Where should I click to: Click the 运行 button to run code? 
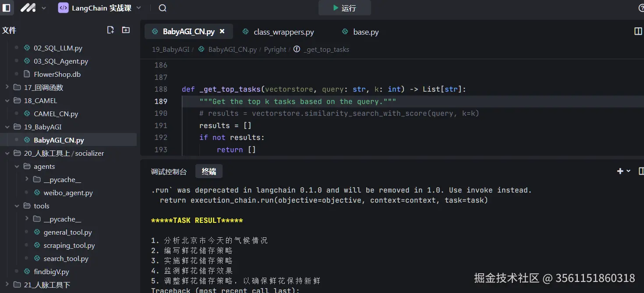click(345, 7)
